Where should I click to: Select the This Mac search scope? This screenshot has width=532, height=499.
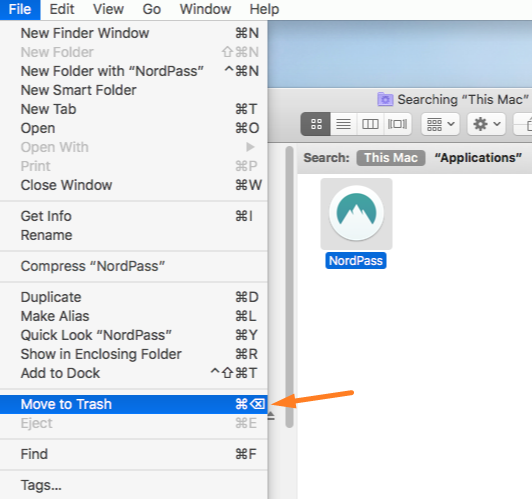click(x=391, y=158)
